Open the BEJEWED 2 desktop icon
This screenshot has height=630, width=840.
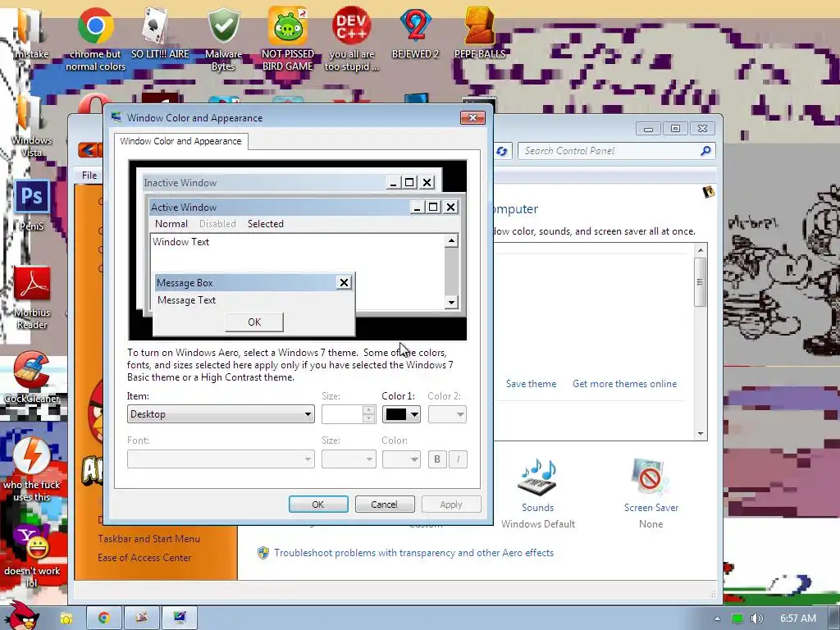click(x=415, y=33)
